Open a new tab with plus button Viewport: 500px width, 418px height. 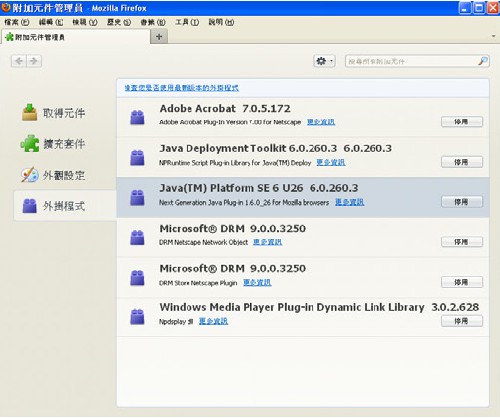159,37
